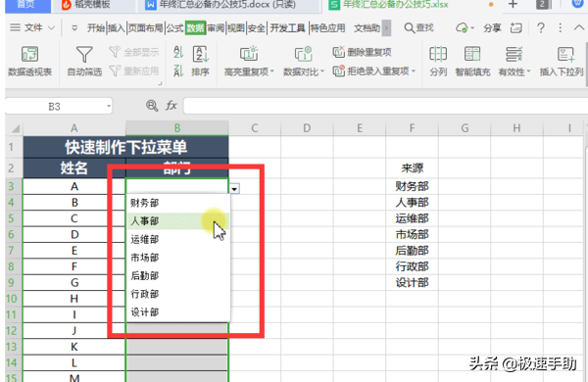Show more ribbon tabs with right arrow
Screen dimensions: 588x382
click(387, 27)
